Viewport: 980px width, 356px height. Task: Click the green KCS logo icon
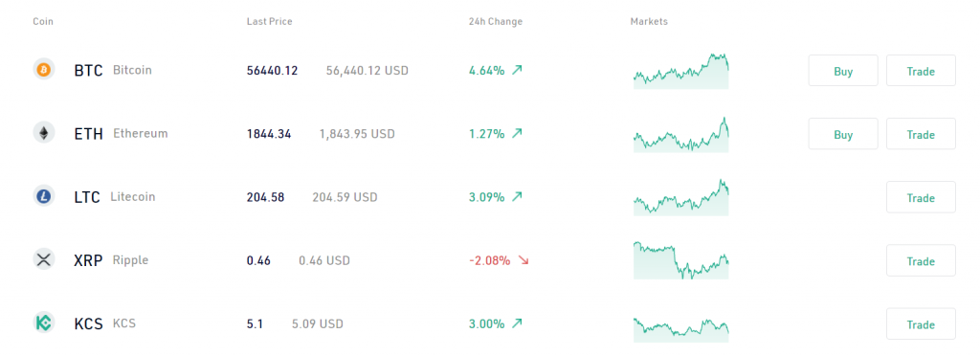(44, 323)
